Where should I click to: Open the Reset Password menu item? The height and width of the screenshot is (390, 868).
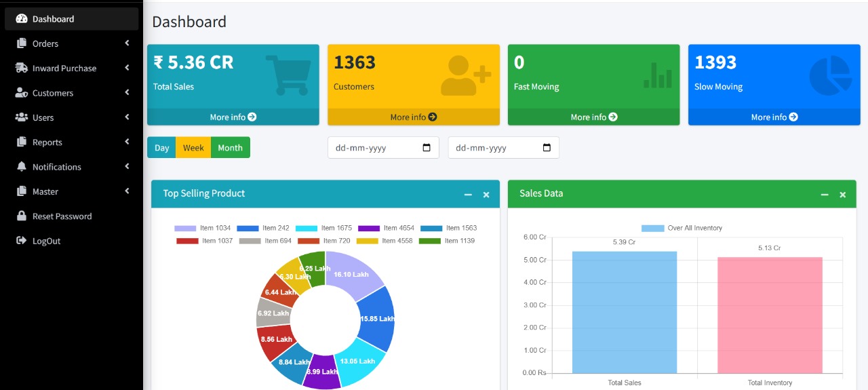72,216
